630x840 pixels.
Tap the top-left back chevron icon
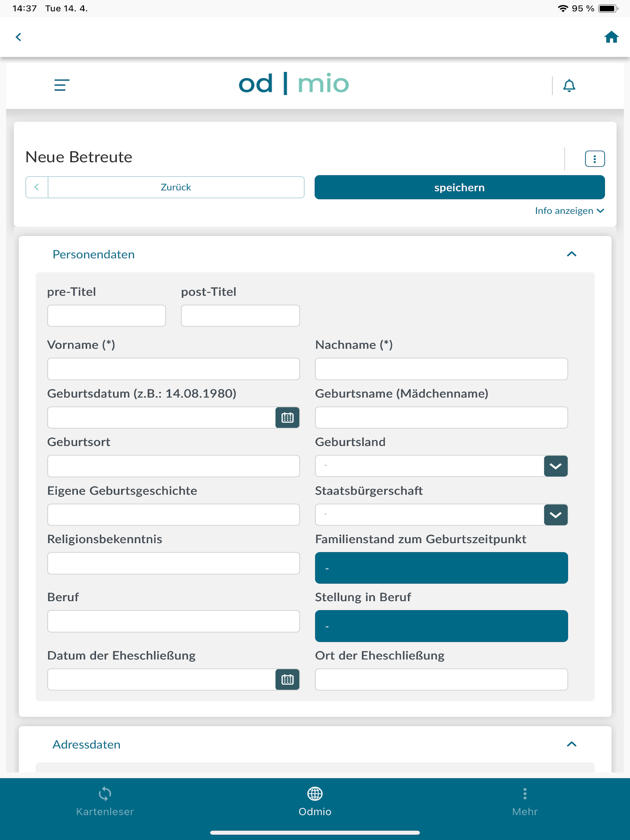(x=18, y=37)
